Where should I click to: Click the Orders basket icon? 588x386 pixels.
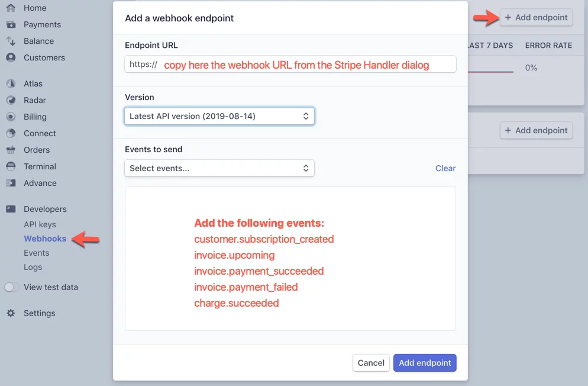pos(11,150)
